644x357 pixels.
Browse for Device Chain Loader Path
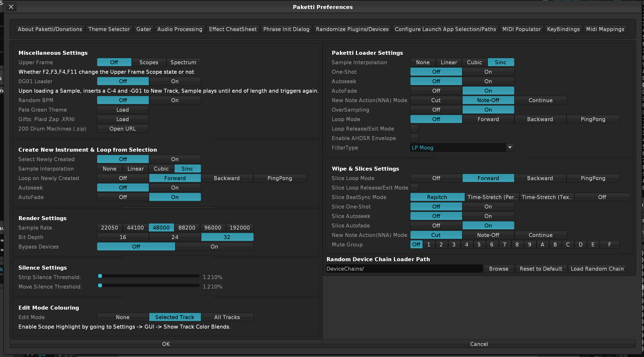click(499, 269)
